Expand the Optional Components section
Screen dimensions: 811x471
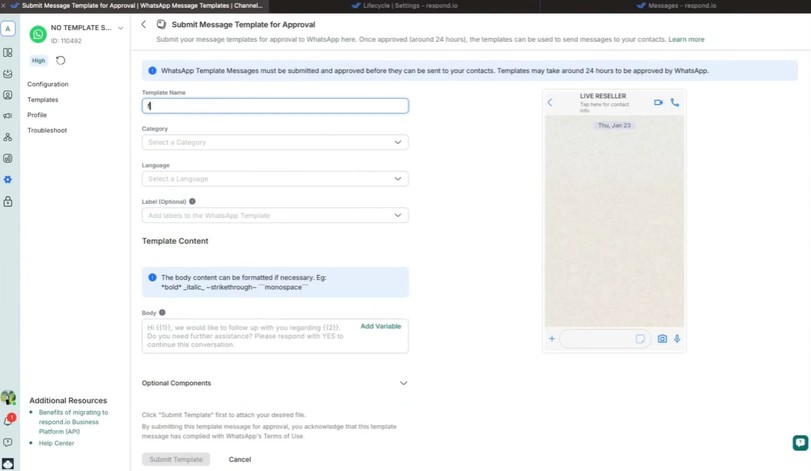(x=275, y=383)
